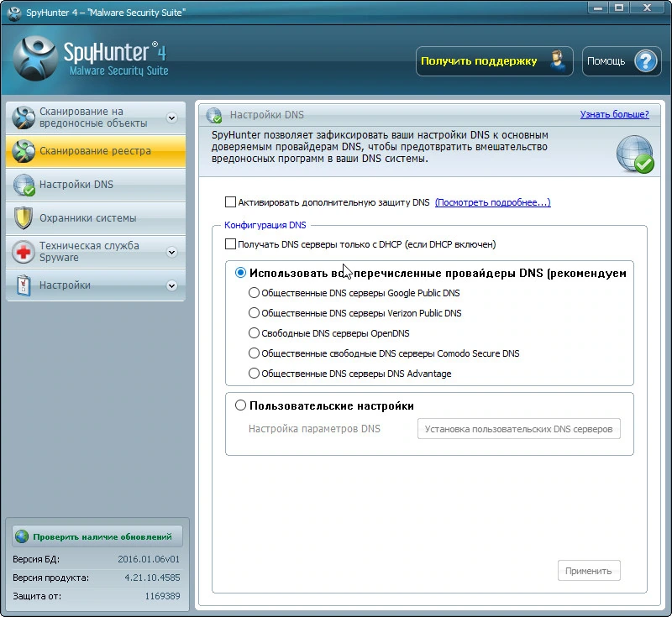The height and width of the screenshot is (617, 672).
Task: Select Google Public DNS radio option
Action: (x=254, y=293)
